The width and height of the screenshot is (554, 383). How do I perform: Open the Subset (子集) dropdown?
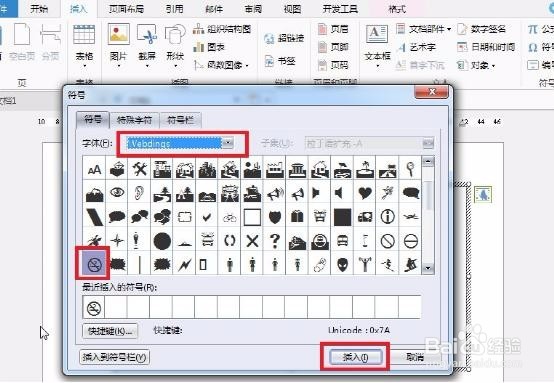[x=428, y=143]
